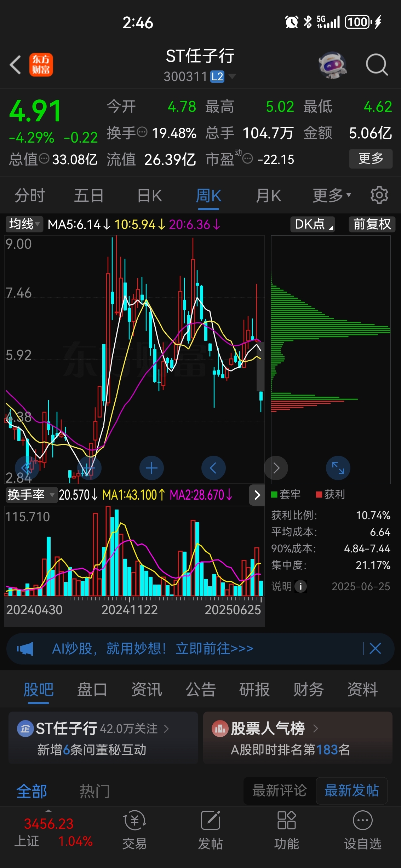Expand the 更多 chart period dropdown
Viewport: 401px width, 868px height.
tap(332, 195)
